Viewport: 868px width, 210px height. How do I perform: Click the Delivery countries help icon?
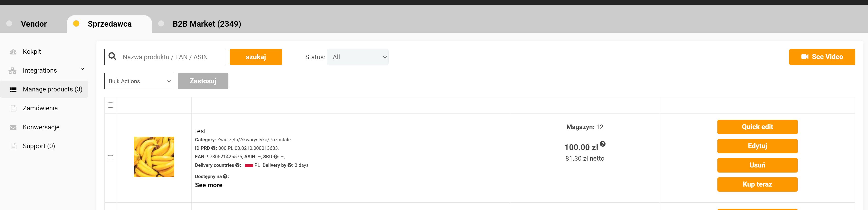coord(237,165)
